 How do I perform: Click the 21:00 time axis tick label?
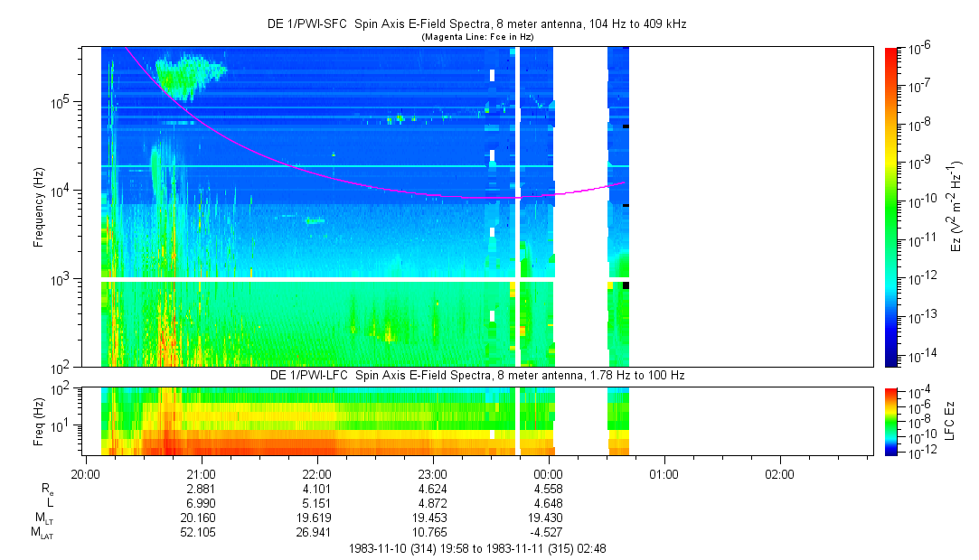point(200,474)
